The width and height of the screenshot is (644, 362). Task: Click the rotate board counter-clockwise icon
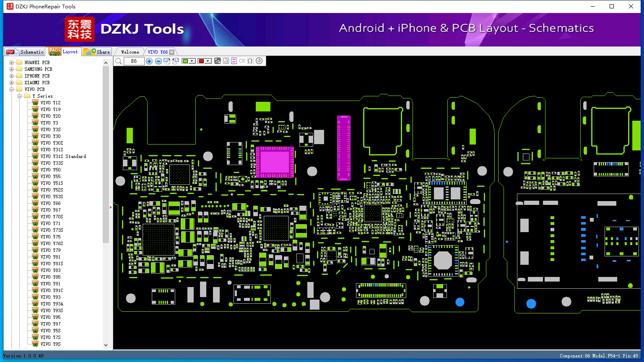click(x=176, y=61)
